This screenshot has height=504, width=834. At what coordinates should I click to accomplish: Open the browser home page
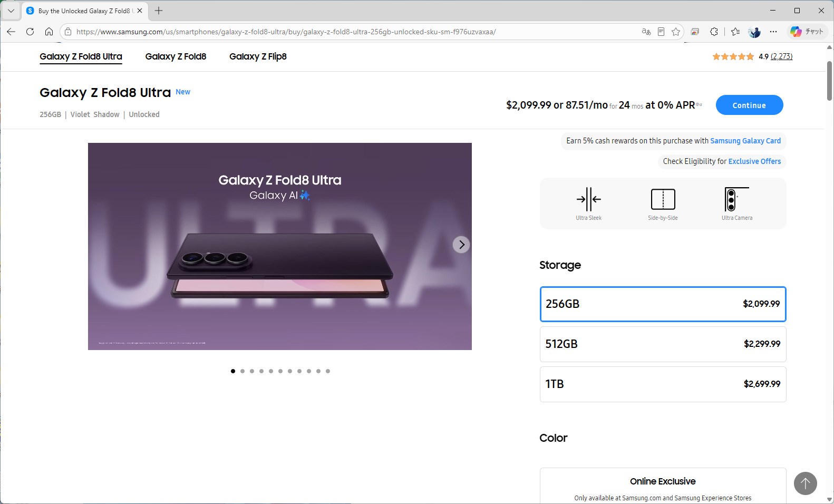[x=49, y=32]
